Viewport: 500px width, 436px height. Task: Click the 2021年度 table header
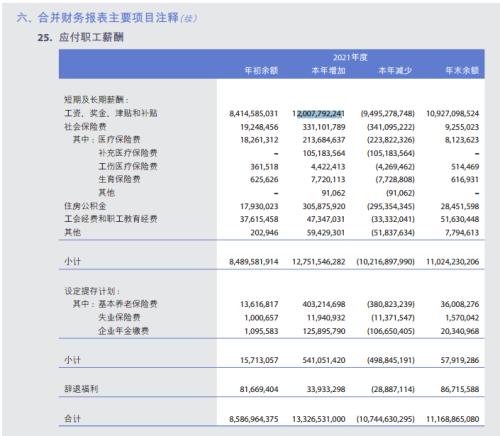click(350, 57)
